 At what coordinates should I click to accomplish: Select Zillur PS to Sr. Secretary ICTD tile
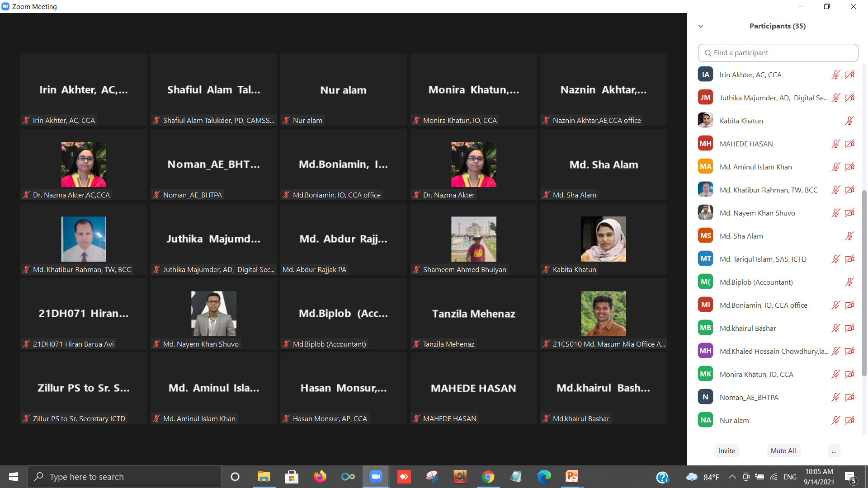click(x=84, y=388)
